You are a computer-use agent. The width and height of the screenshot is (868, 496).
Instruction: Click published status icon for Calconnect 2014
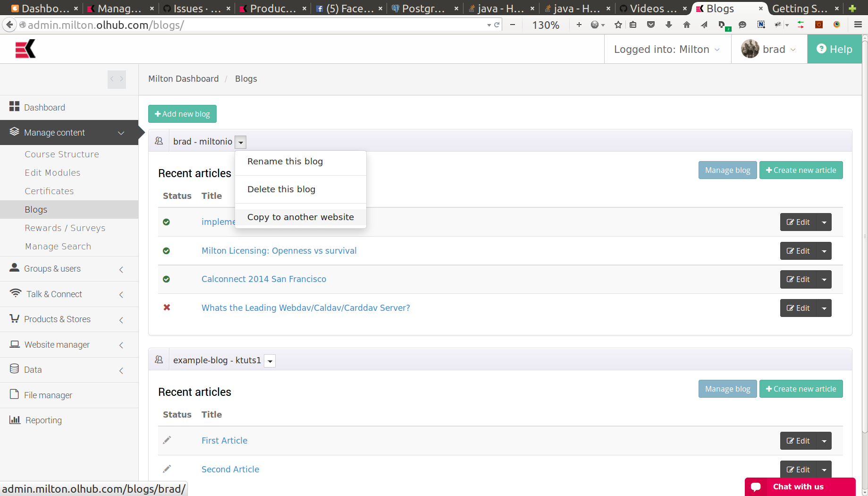click(x=166, y=279)
